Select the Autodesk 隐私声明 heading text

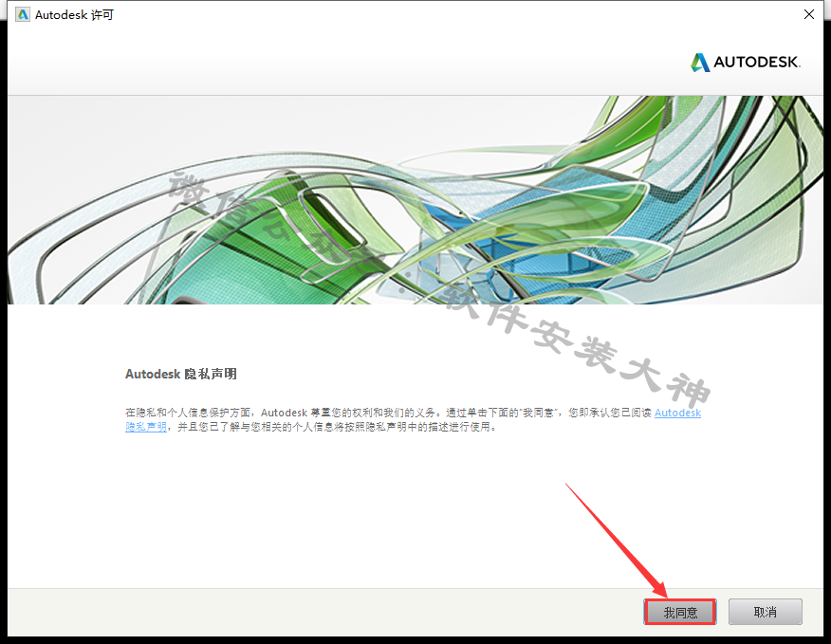[181, 375]
